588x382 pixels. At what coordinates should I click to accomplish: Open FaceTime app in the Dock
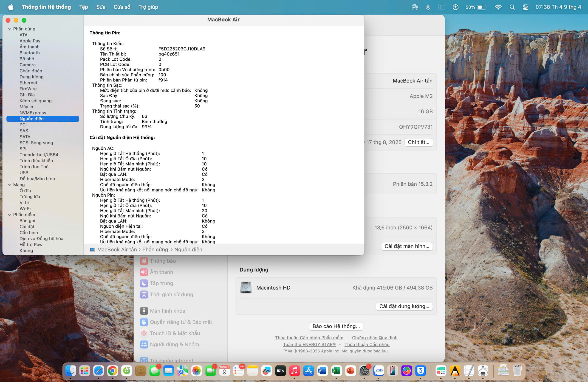[210, 371]
